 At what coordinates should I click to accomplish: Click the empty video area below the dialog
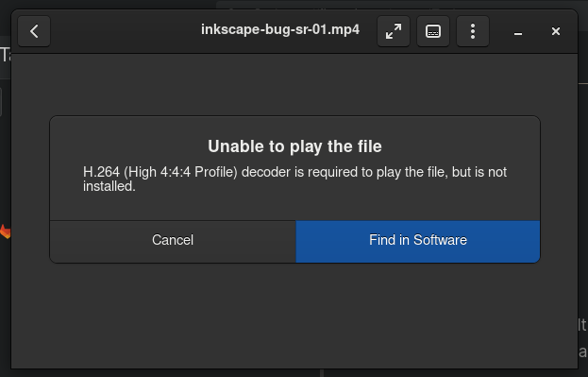coord(294,316)
